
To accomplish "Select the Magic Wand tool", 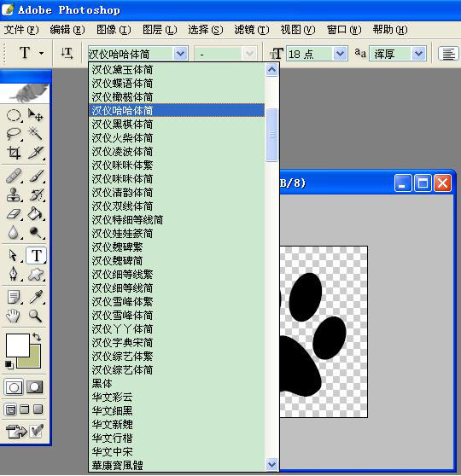I will [36, 134].
